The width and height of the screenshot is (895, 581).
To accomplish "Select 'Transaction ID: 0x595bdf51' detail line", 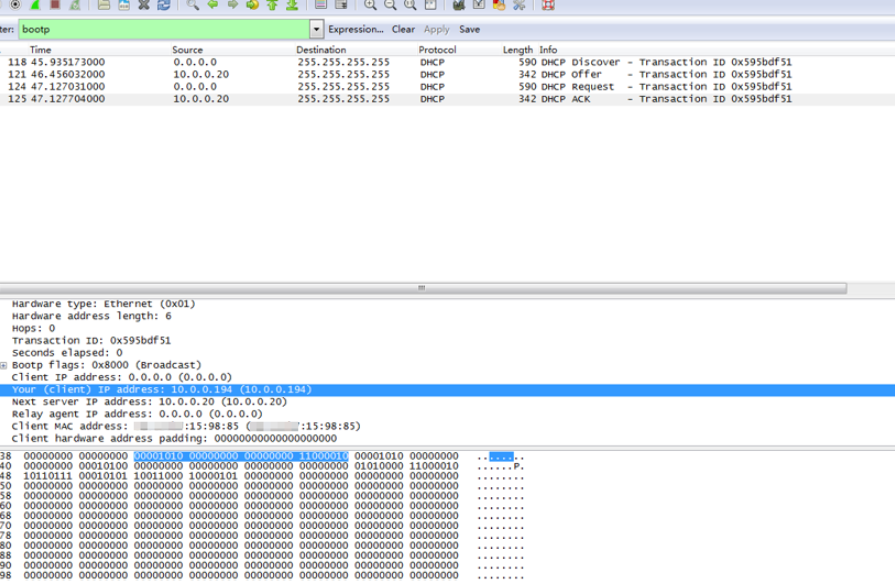I will pyautogui.click(x=91, y=341).
